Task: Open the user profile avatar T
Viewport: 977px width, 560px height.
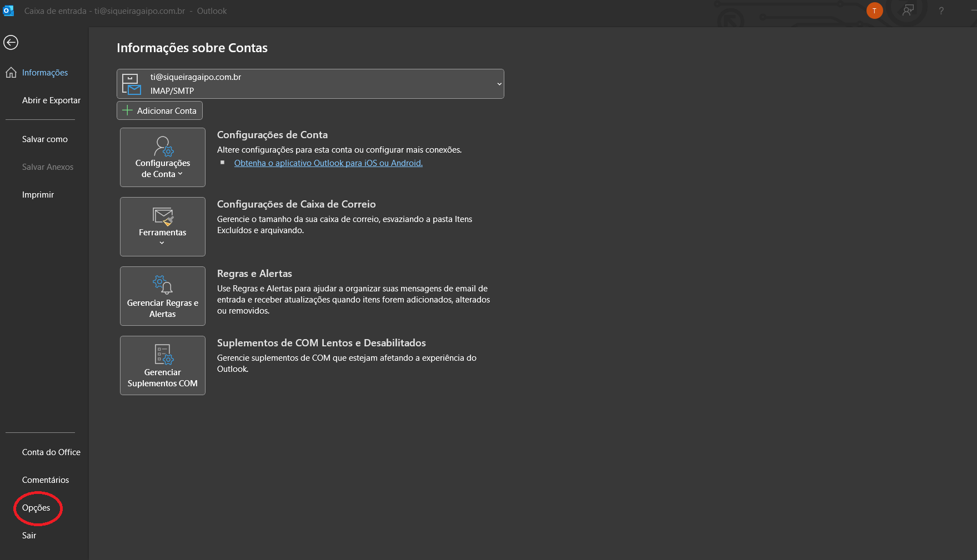Action: [x=874, y=11]
